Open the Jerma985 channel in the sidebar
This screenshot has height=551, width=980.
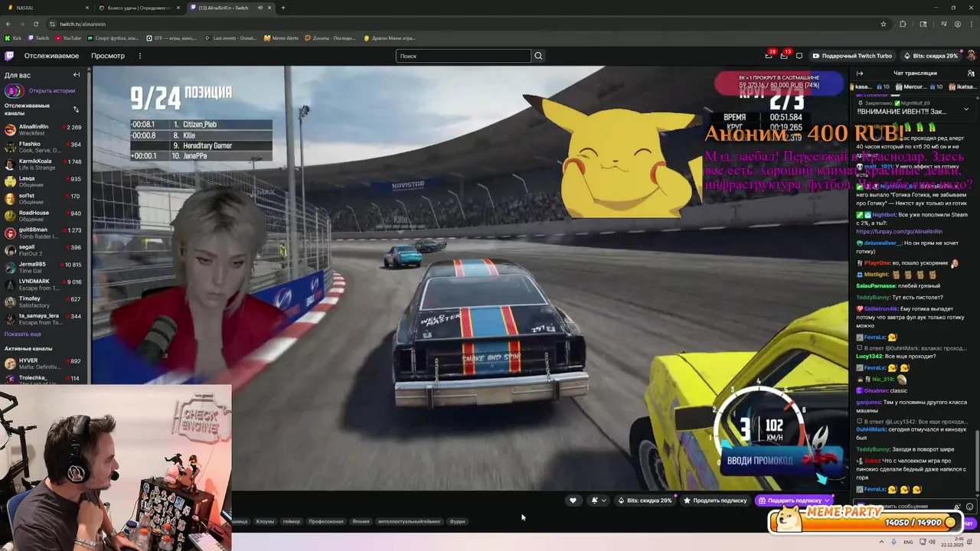point(44,267)
